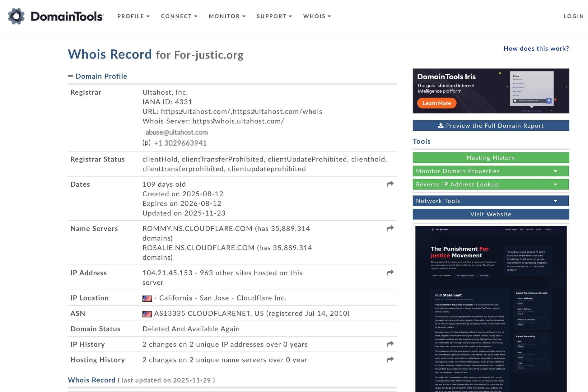The image size is (588, 392).
Task: Click the How does this work link
Action: [x=536, y=49]
